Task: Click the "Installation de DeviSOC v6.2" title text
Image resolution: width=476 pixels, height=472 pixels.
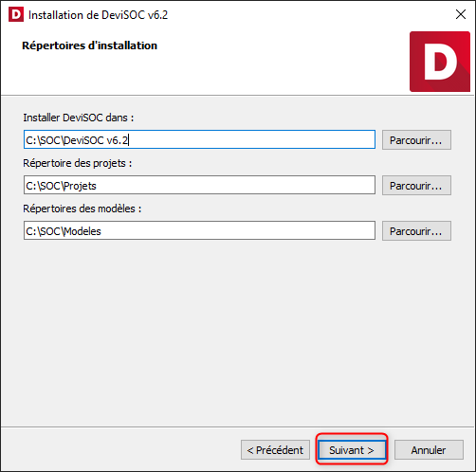Action: click(98, 15)
